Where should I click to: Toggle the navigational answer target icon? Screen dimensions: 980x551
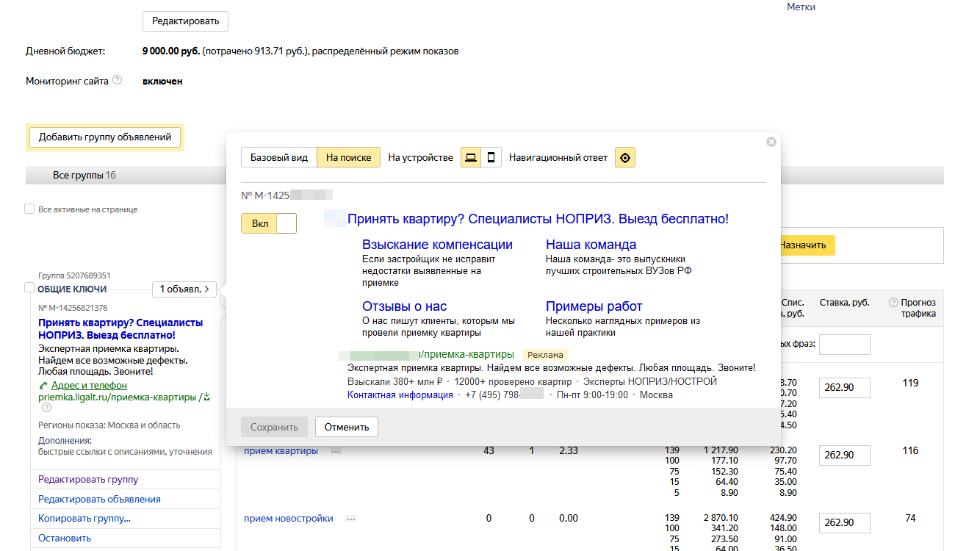click(625, 157)
